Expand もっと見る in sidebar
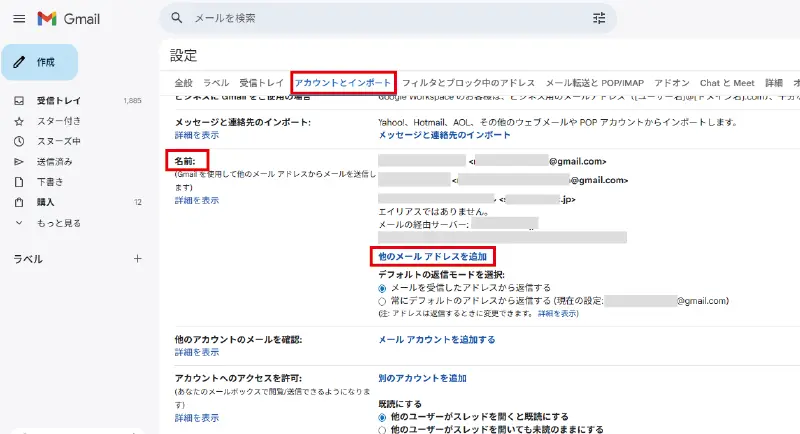The width and height of the screenshot is (800, 434). tap(58, 222)
